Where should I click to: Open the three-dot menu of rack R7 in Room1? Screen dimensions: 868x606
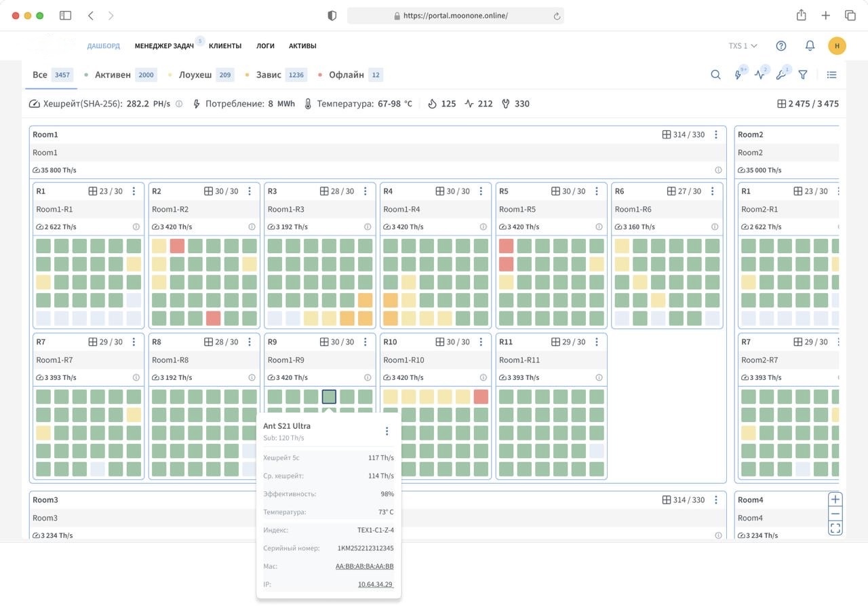pyautogui.click(x=134, y=342)
